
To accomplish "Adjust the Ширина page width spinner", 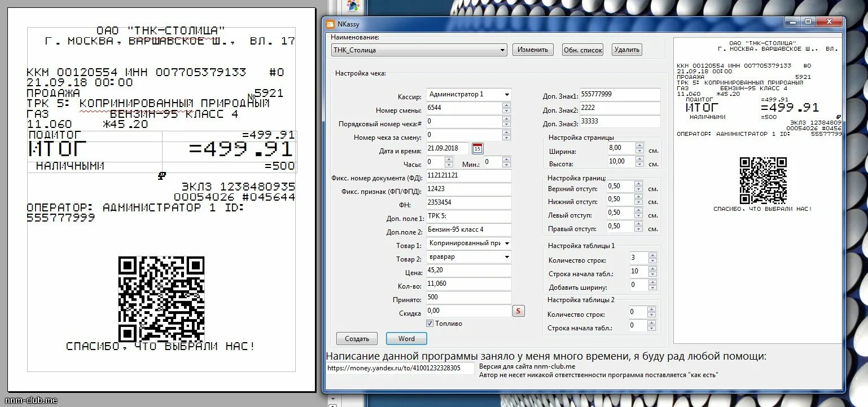I will 639,148.
